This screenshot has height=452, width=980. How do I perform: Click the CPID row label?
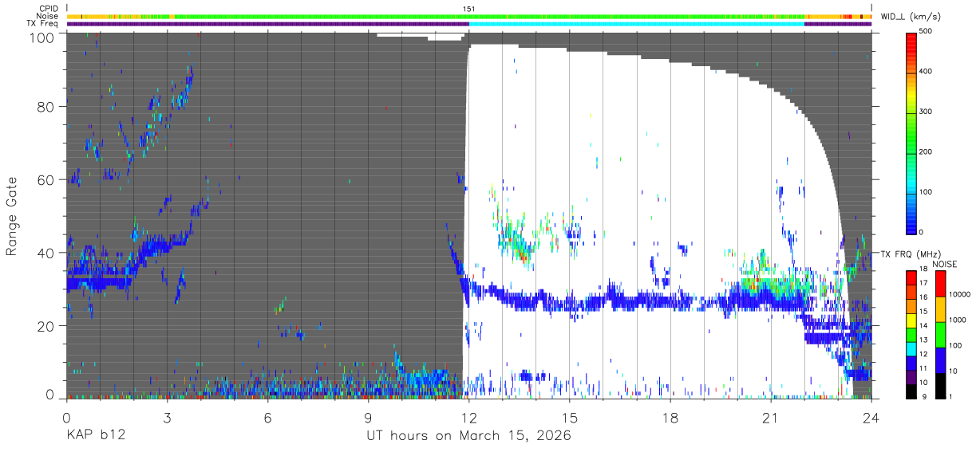47,9
